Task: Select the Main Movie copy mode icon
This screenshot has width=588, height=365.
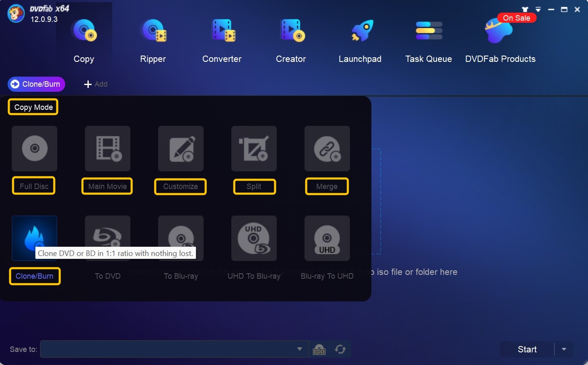Action: [108, 149]
